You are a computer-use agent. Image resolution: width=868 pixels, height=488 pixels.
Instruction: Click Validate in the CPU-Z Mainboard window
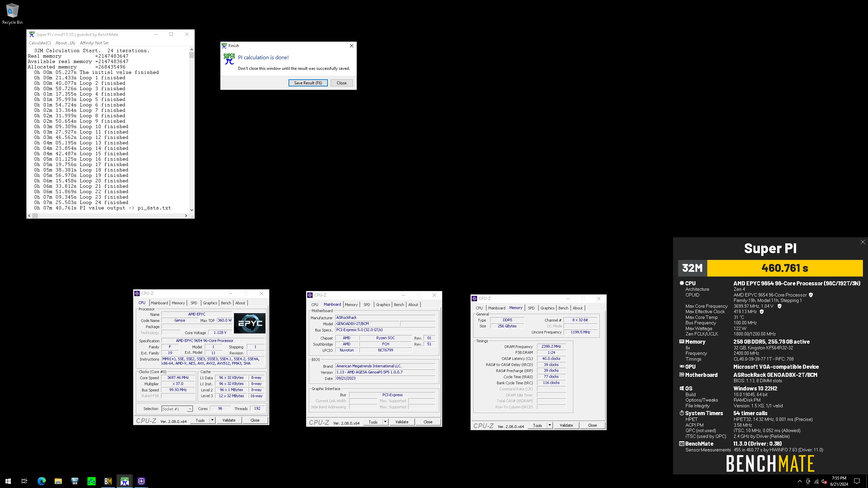click(402, 422)
